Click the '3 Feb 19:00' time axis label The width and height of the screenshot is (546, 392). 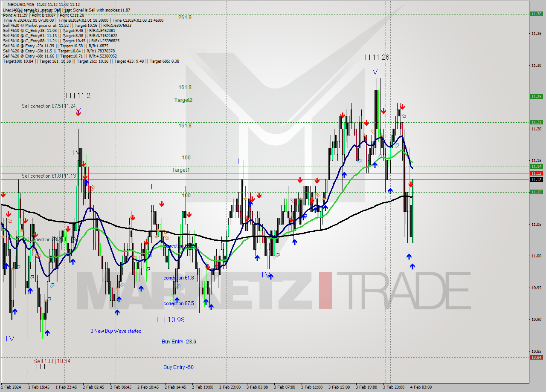click(366, 387)
